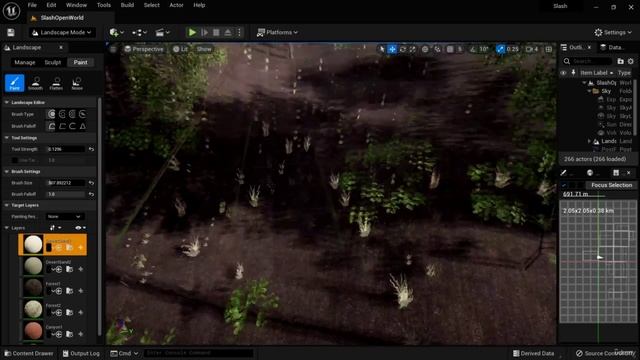Click the Stop playback button

click(x=216, y=32)
